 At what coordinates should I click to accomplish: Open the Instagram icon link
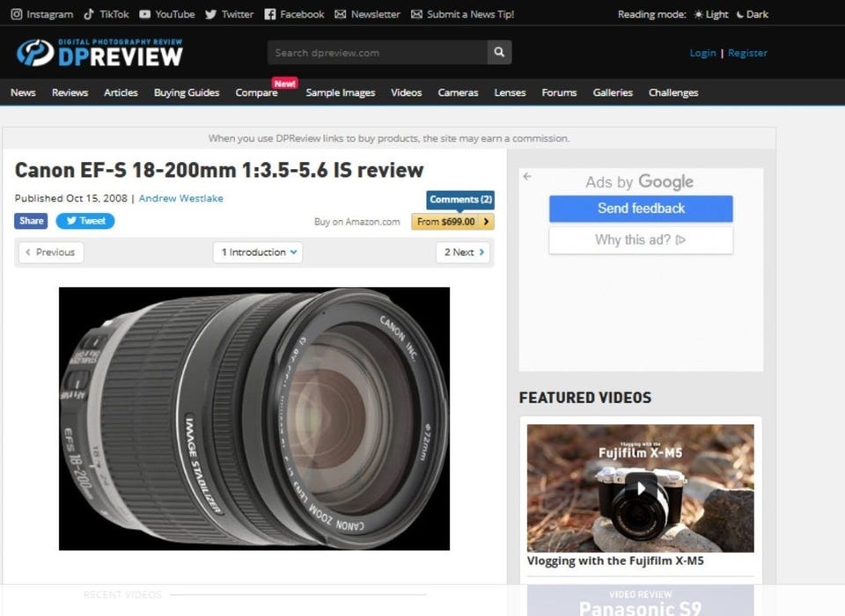[x=17, y=15]
